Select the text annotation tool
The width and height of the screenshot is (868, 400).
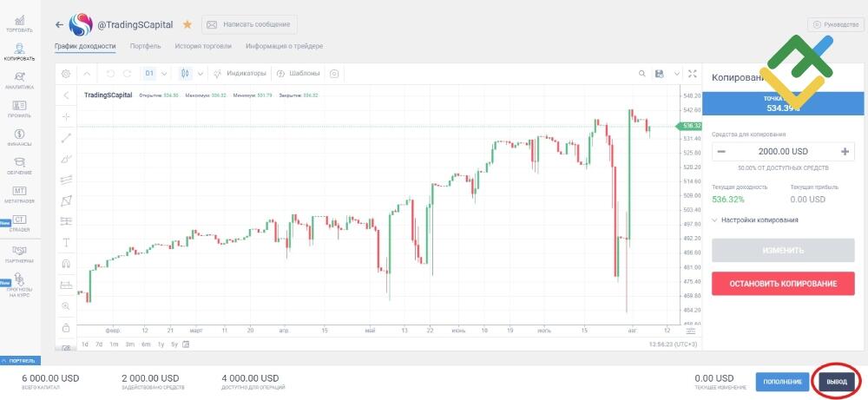[x=66, y=242]
